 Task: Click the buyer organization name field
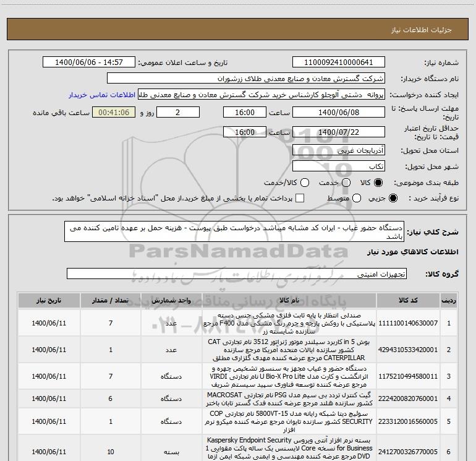point(246,78)
